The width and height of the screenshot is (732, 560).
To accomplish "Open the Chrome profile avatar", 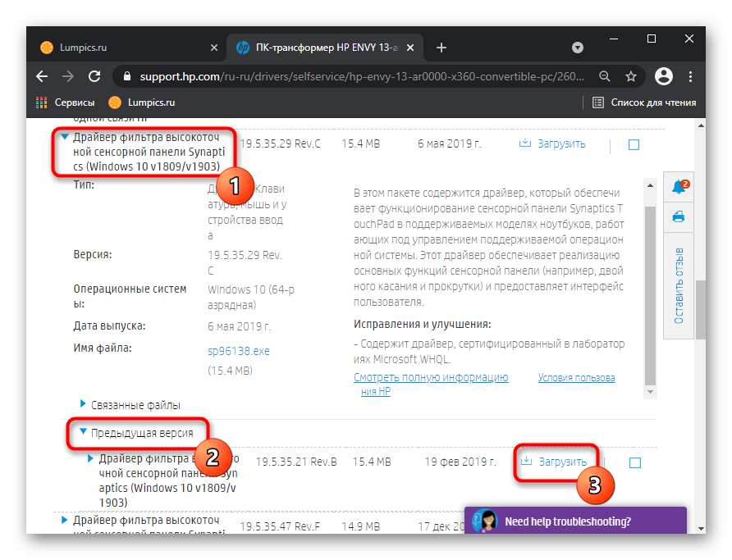I will pyautogui.click(x=664, y=76).
